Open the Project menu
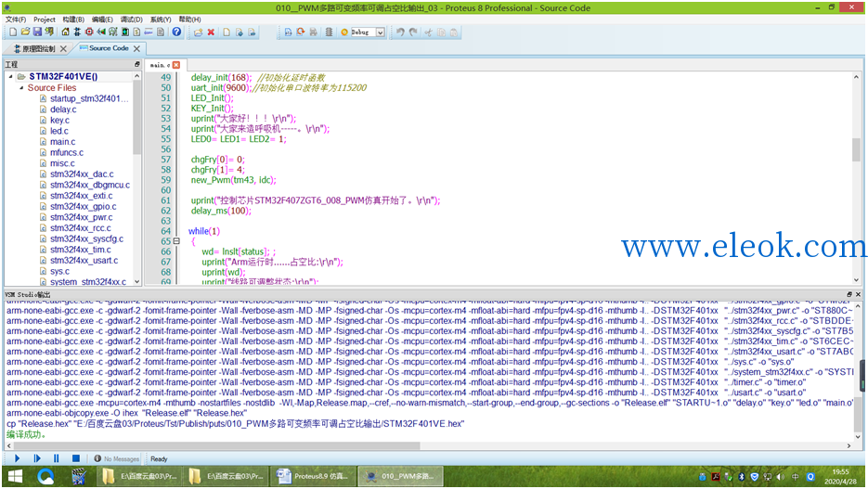 45,19
